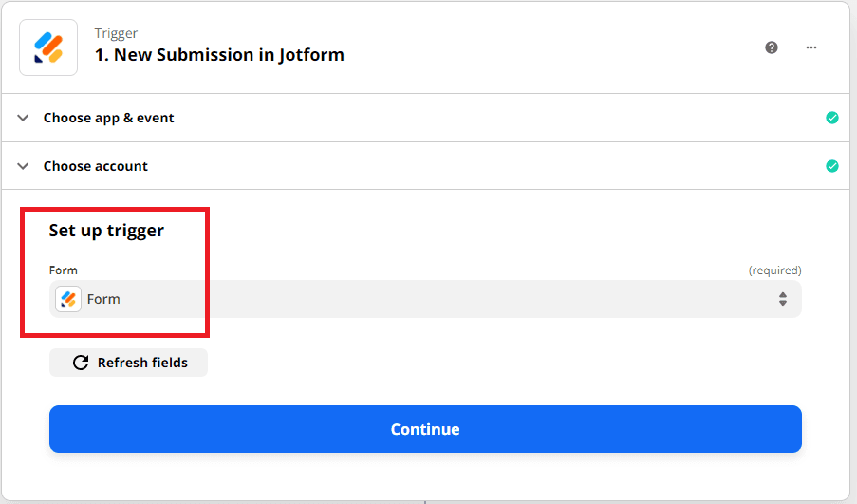Open the help question mark icon
This screenshot has height=504, width=857.
pos(772,47)
